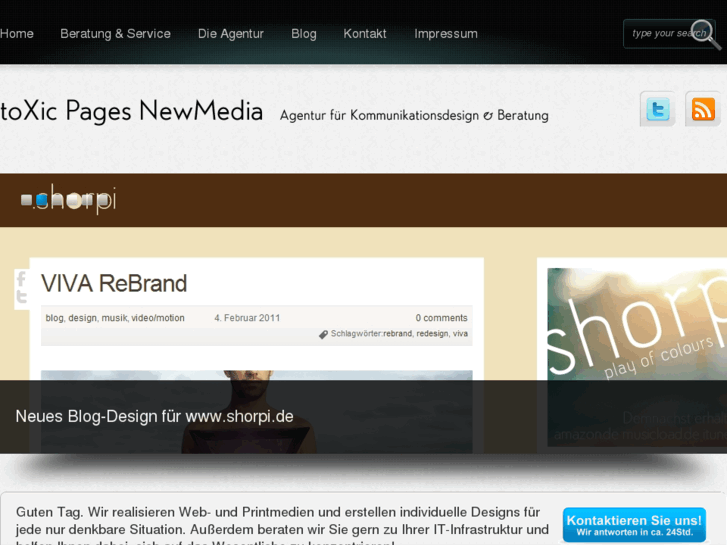Open the '0 comments' link
This screenshot has height=545, width=727.
tap(441, 318)
